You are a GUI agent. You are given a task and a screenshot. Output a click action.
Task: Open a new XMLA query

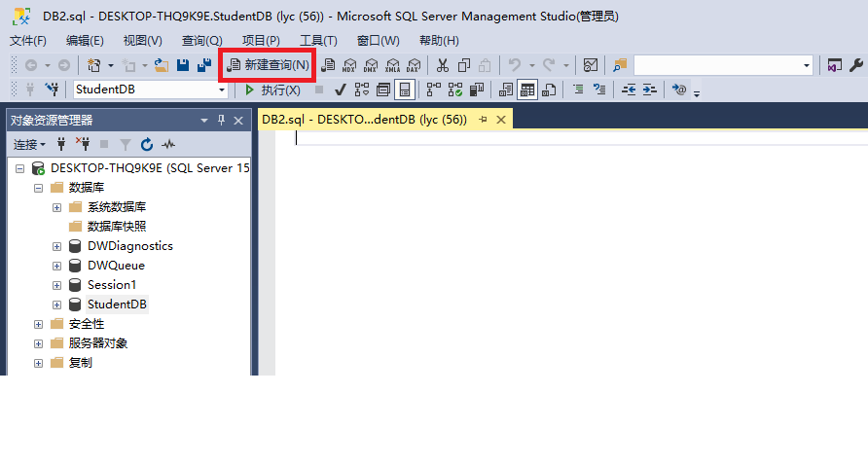pos(392,65)
